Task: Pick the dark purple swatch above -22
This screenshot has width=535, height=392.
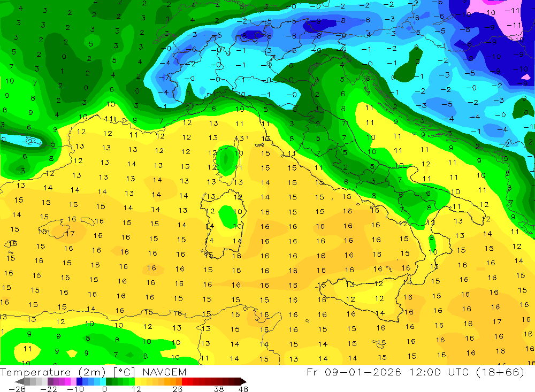Action: click(50, 382)
